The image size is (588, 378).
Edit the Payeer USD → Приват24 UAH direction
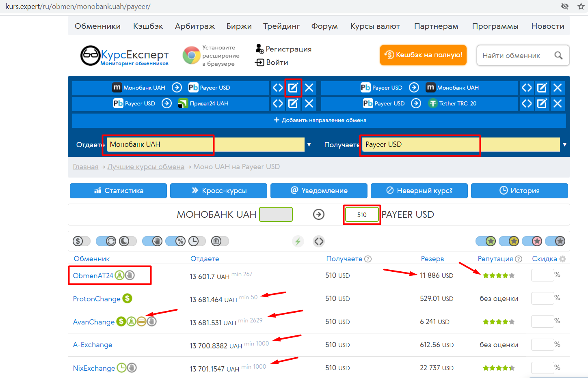click(293, 103)
